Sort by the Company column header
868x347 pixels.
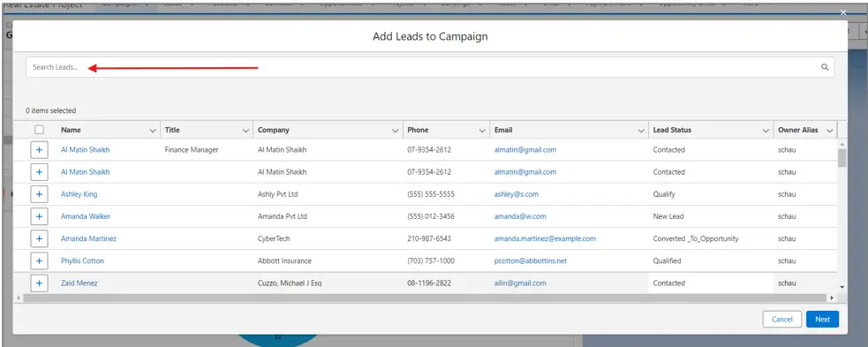click(274, 130)
